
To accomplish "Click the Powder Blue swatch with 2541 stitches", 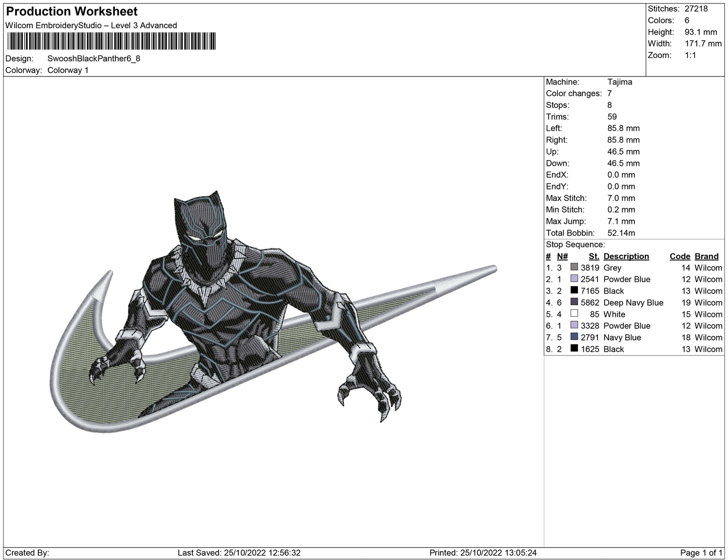I will 574,279.
